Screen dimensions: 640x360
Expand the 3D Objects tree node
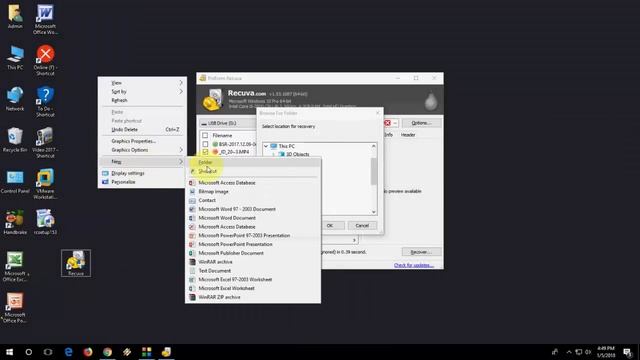(x=274, y=154)
